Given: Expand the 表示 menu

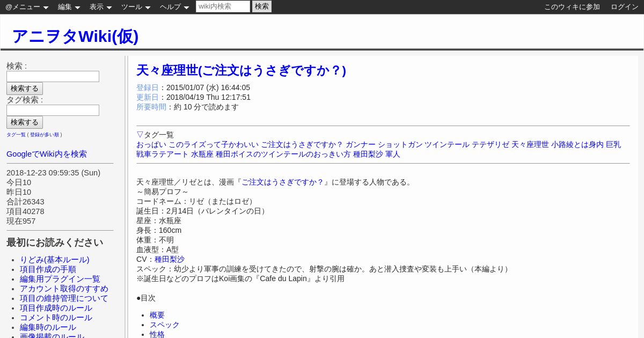Looking at the screenshot, I should [x=100, y=7].
